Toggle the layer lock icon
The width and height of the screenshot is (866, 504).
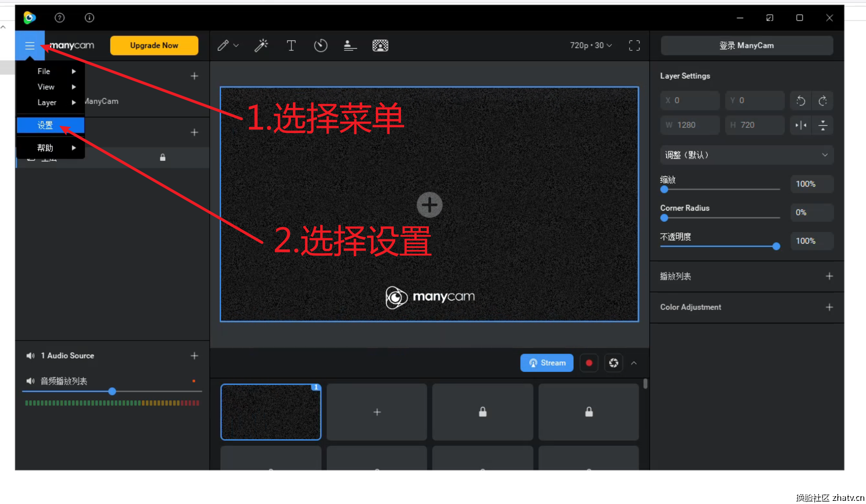163,157
